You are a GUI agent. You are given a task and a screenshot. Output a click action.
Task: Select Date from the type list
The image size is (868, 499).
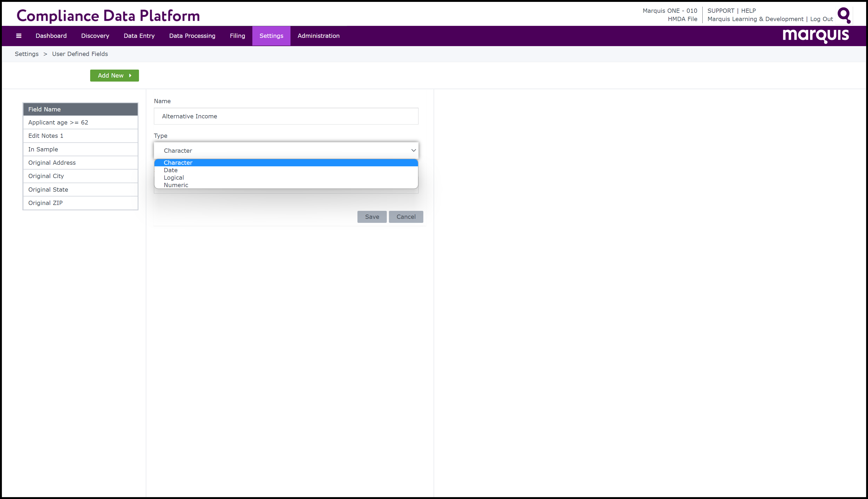170,170
